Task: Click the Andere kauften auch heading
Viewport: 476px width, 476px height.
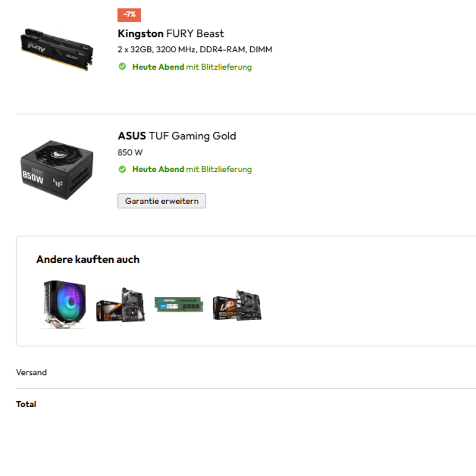Action: pyautogui.click(x=88, y=260)
